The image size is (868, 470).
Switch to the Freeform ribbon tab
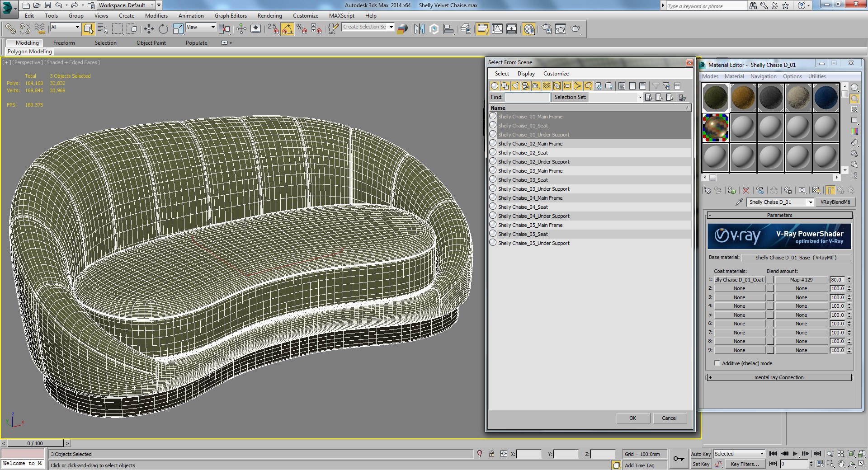[64, 43]
